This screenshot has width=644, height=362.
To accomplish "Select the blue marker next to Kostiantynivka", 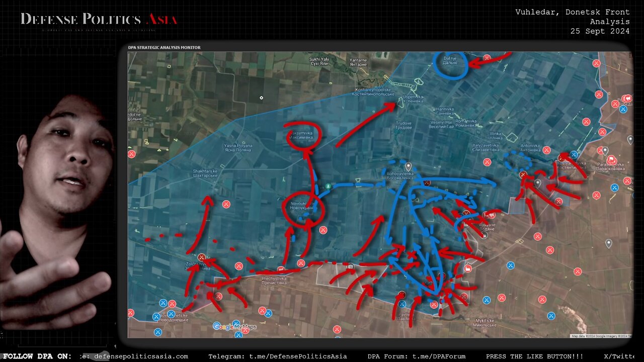I will (x=574, y=154).
